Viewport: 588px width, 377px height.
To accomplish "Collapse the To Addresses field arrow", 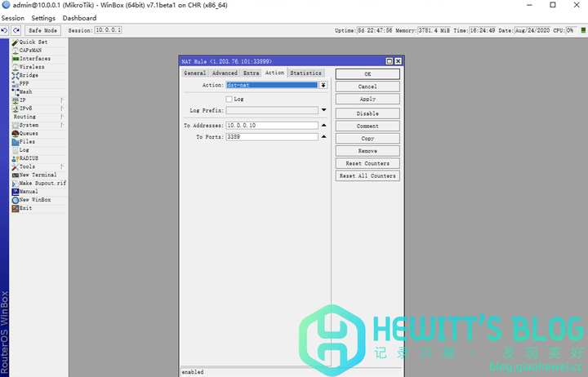I will (323, 125).
